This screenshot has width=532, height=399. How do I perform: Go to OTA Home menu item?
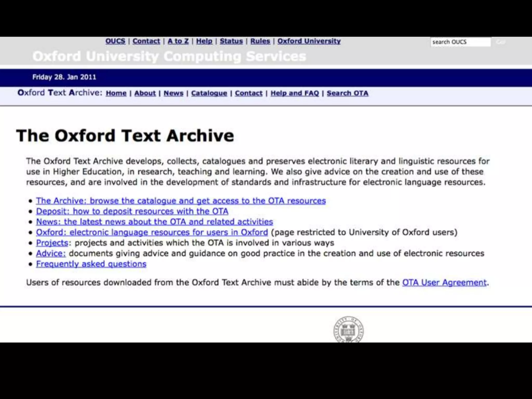click(116, 93)
